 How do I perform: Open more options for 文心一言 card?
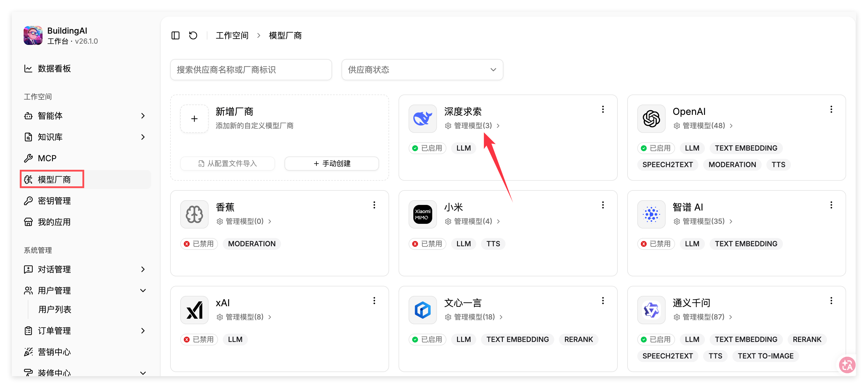coord(603,301)
